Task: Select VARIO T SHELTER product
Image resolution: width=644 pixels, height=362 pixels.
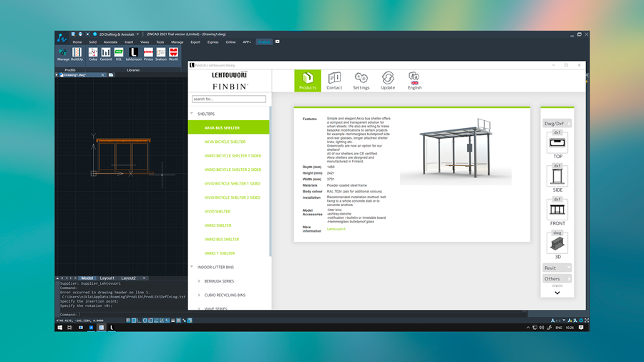Action: (x=220, y=253)
